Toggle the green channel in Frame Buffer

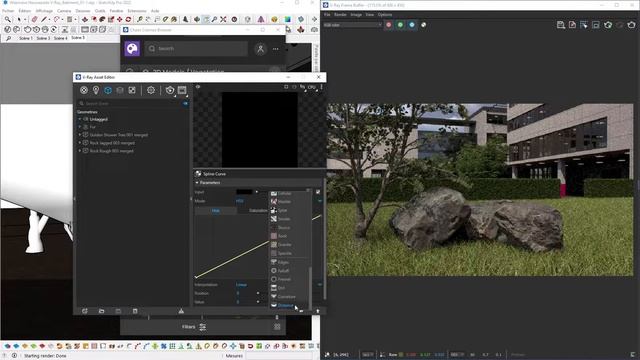[x=400, y=25]
